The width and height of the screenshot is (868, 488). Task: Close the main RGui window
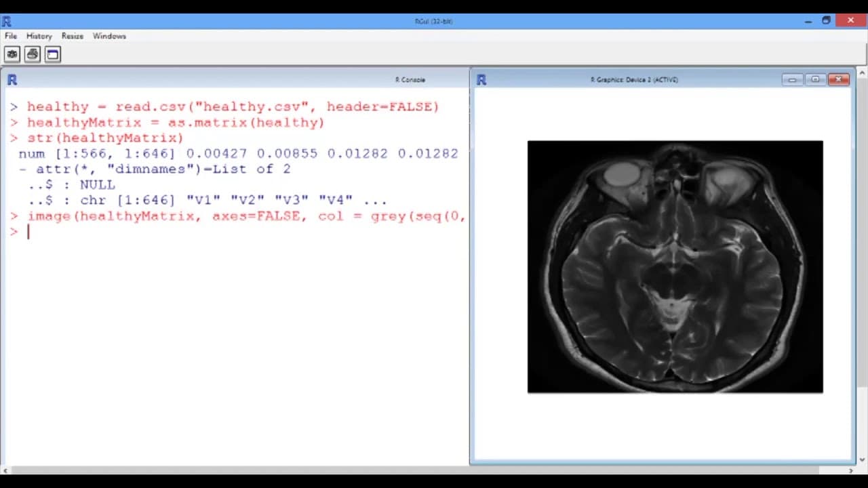point(850,21)
